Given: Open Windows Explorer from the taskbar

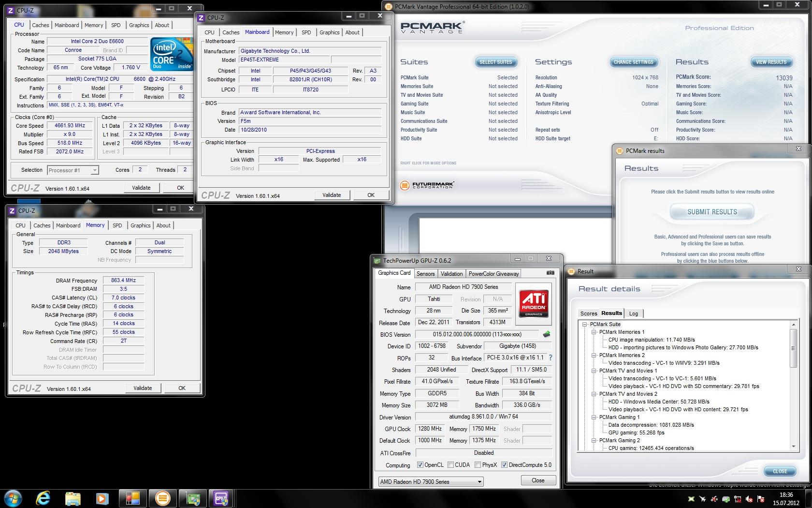Looking at the screenshot, I should coord(72,498).
